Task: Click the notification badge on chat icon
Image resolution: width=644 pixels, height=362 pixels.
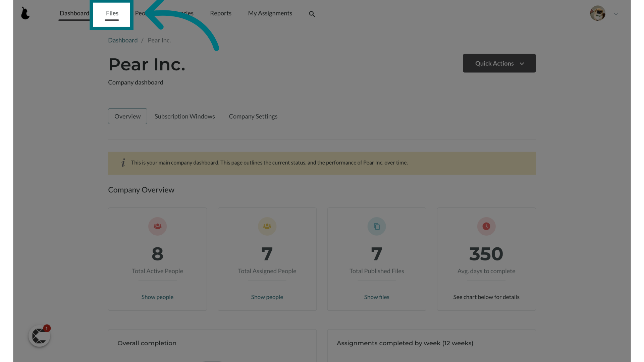Action: coord(46,328)
